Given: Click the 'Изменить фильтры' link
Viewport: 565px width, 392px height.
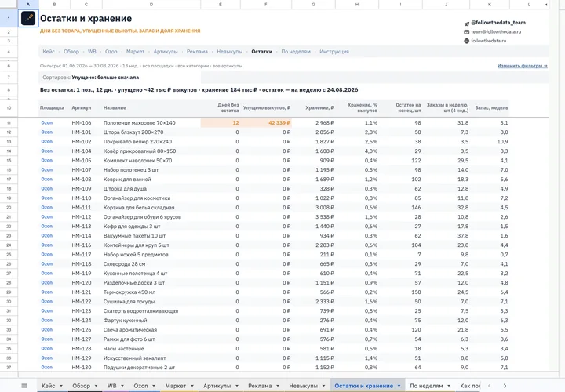Looking at the screenshot, I should (522, 66).
